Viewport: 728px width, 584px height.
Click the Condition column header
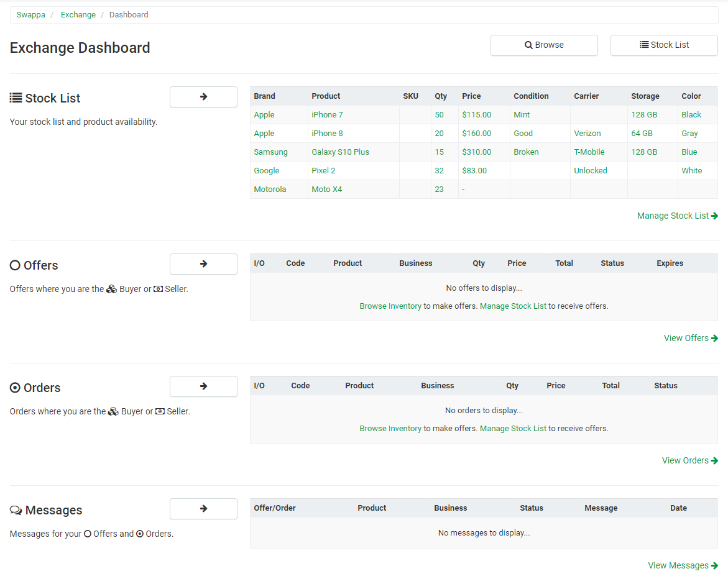click(531, 96)
